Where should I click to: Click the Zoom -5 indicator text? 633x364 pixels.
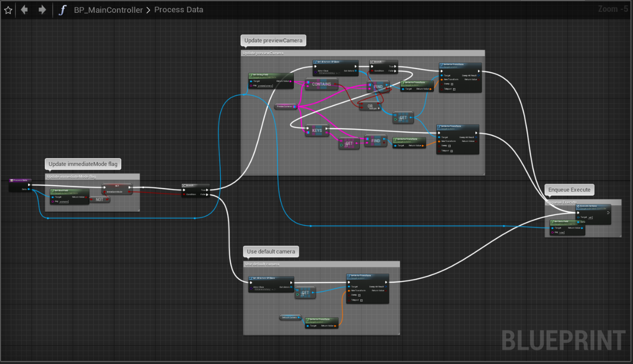[x=613, y=9]
